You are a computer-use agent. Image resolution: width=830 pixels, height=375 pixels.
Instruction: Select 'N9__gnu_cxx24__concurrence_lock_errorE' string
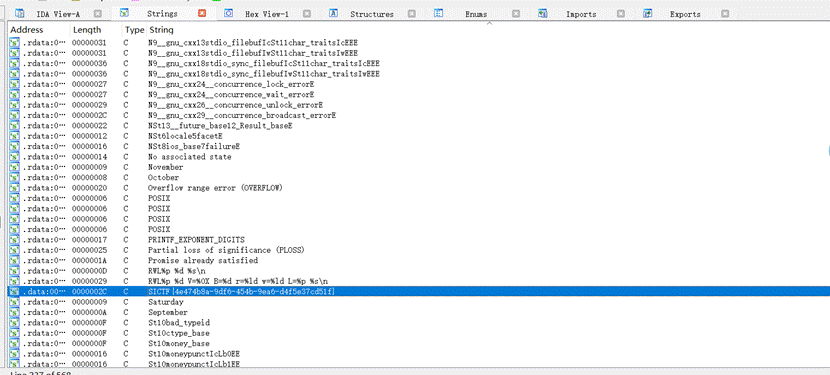231,84
